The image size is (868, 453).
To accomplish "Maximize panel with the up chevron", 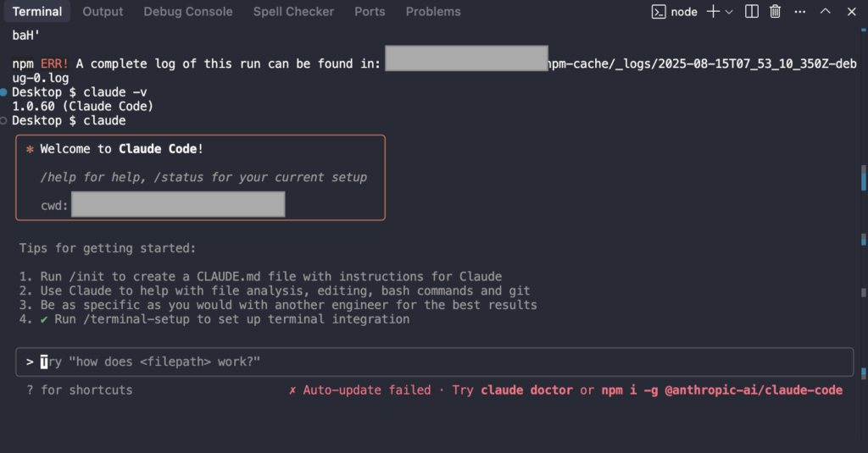I will pos(826,11).
